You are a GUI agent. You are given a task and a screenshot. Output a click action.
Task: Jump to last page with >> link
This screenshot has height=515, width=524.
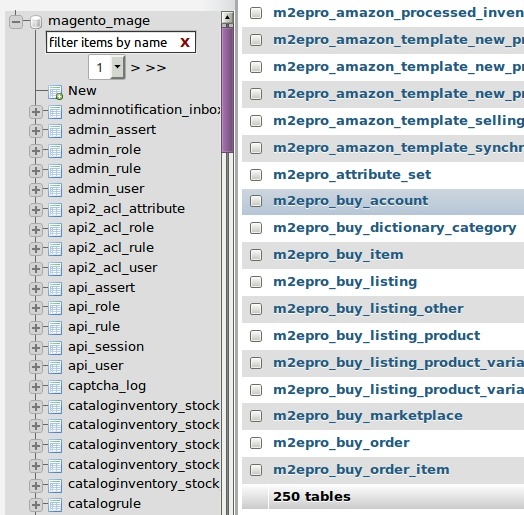tap(156, 68)
